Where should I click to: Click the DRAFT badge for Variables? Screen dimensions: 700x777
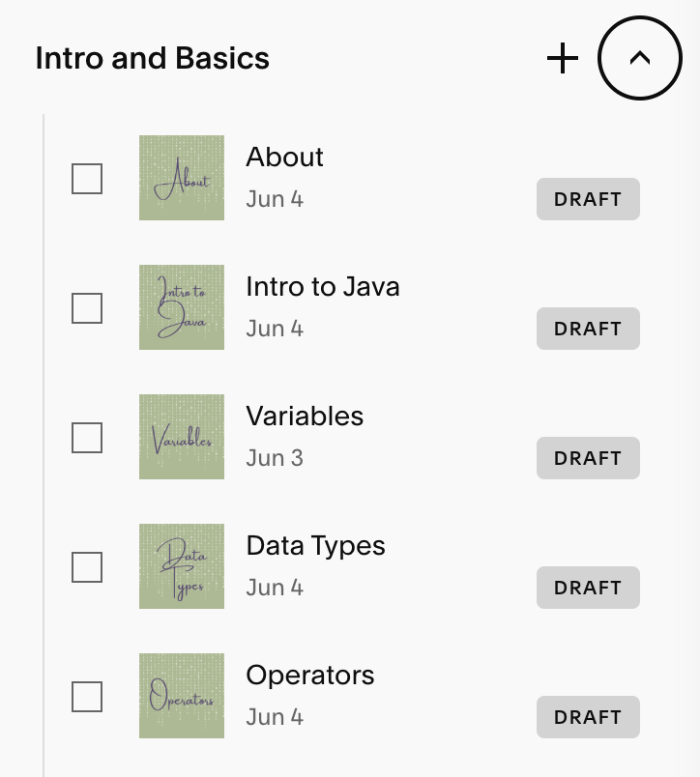(588, 458)
